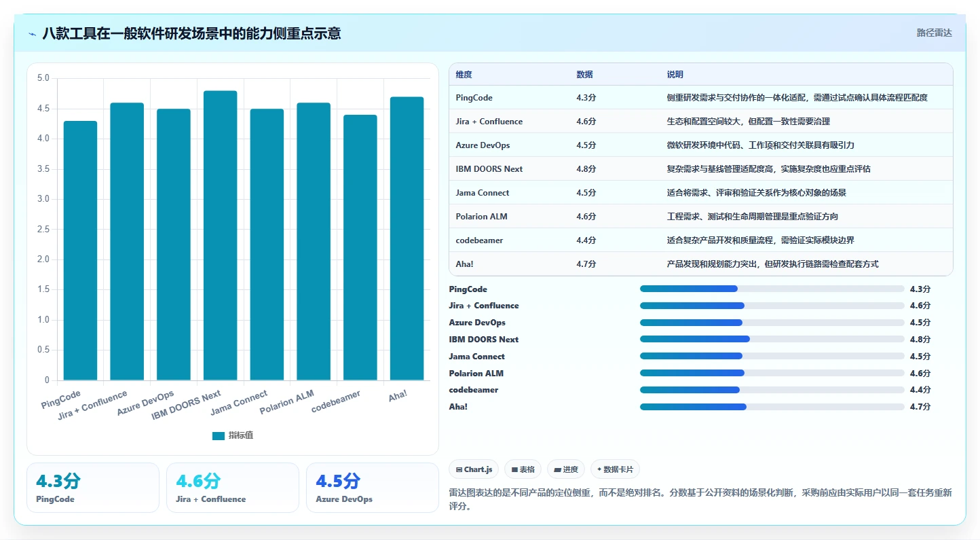The height and width of the screenshot is (540, 980).
Task: Open the 4.3分 PingCode data card
Action: pos(93,488)
